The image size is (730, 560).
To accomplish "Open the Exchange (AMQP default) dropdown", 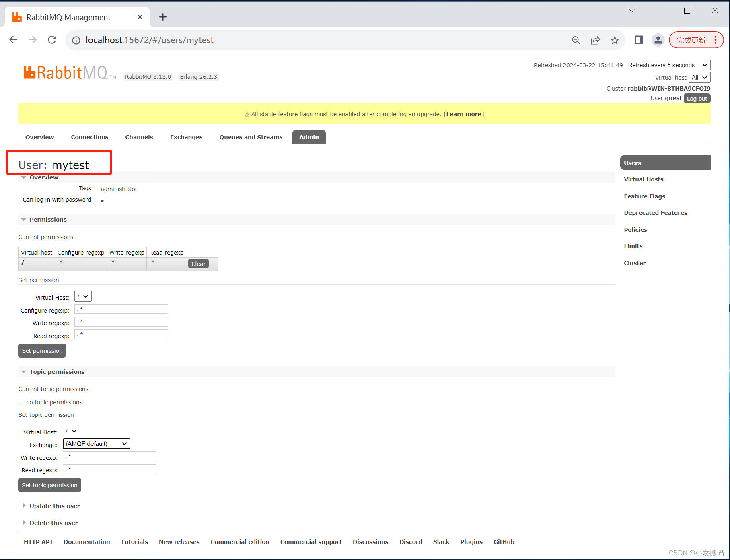I will tap(97, 444).
